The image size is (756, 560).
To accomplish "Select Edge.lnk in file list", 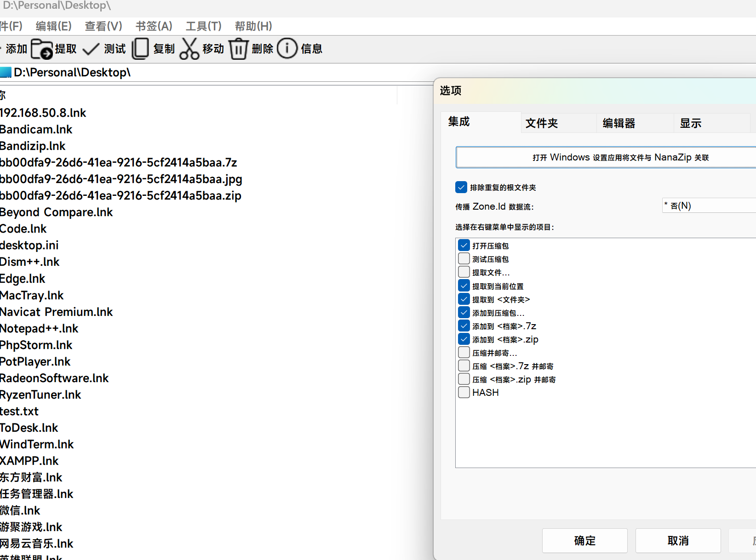I will 23,279.
